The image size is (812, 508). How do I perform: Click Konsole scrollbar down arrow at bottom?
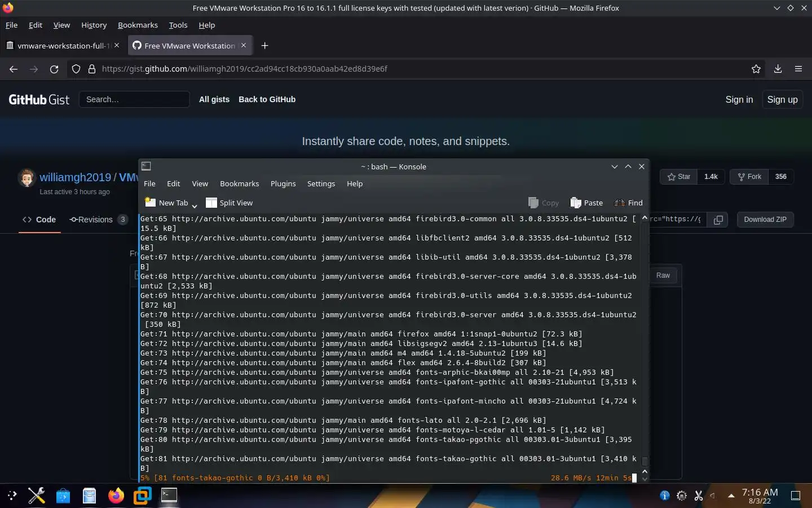coord(645,479)
